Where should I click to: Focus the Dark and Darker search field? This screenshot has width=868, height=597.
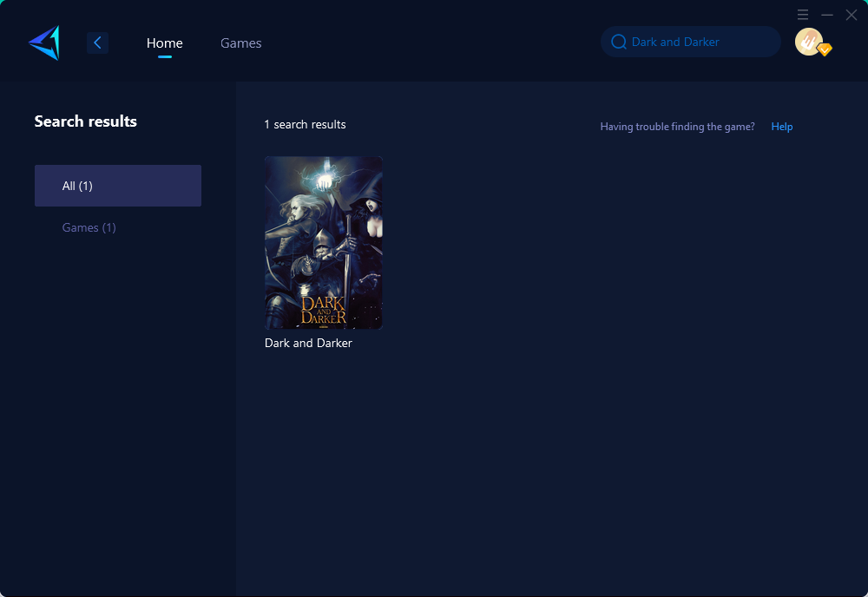pos(690,42)
